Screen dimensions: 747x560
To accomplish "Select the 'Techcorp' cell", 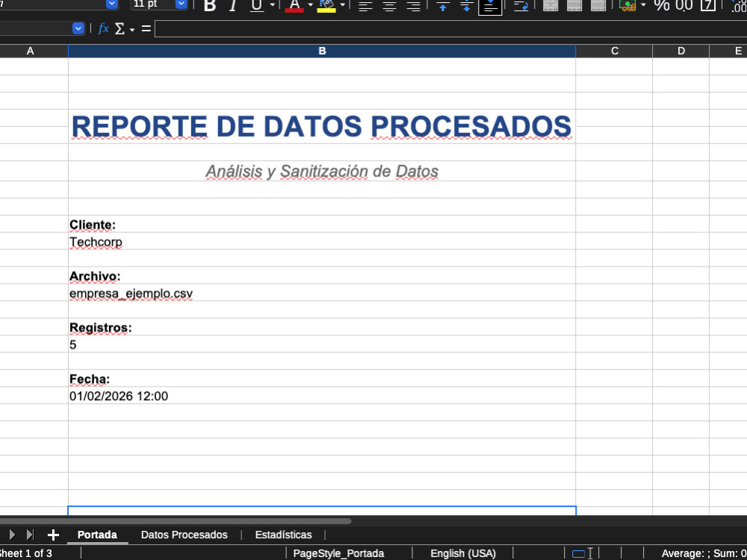I will tap(321, 241).
